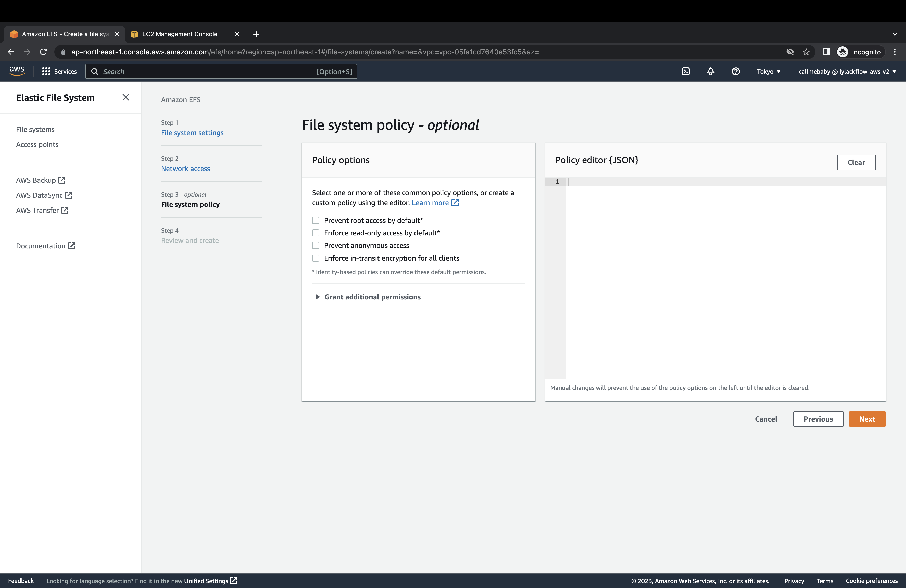The width and height of the screenshot is (906, 588).
Task: Click browser back arrow
Action: pyautogui.click(x=11, y=52)
